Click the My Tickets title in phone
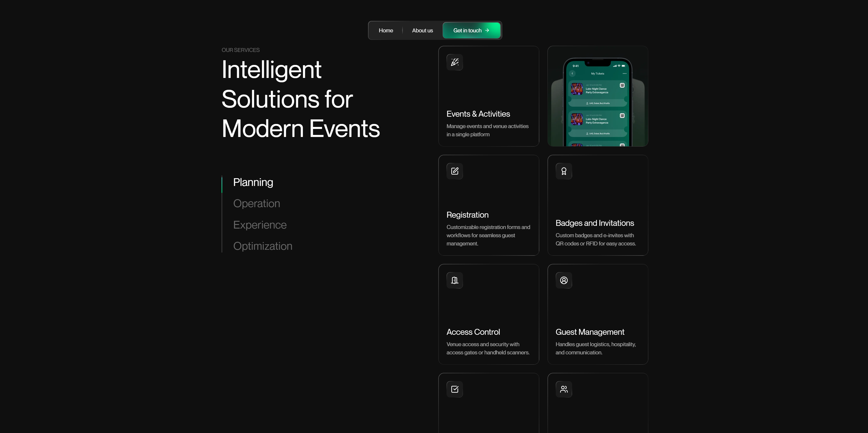868x433 pixels. (597, 73)
